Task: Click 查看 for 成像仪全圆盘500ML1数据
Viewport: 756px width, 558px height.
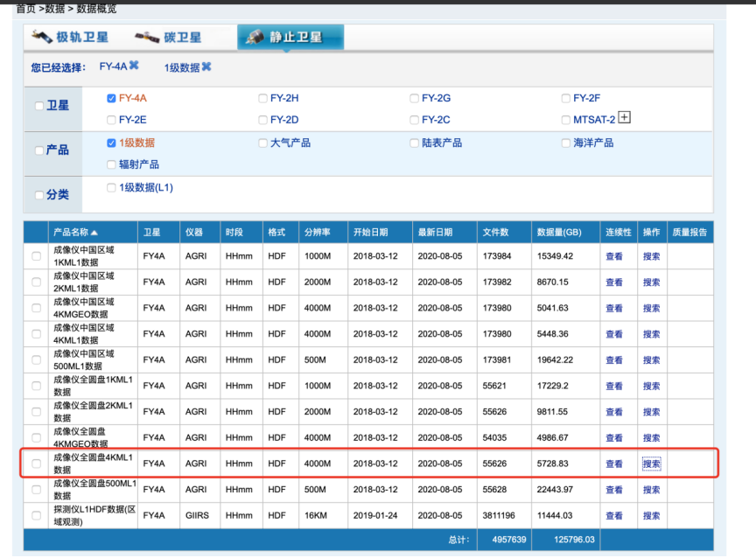Action: pos(615,491)
